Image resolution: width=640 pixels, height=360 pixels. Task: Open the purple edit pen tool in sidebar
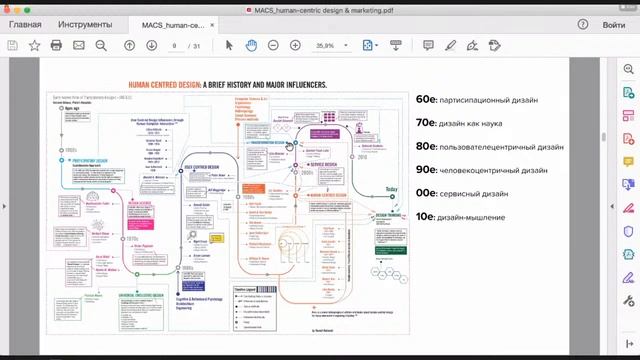[x=629, y=278]
